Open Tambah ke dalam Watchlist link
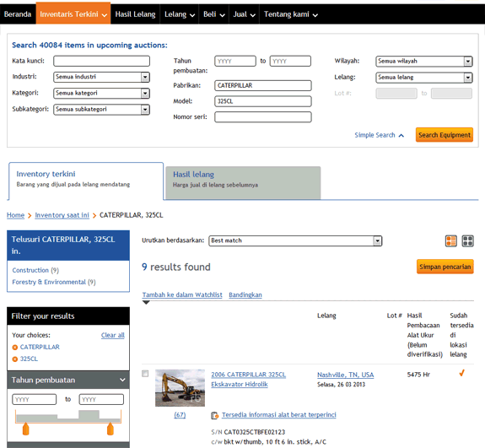 pos(182,294)
